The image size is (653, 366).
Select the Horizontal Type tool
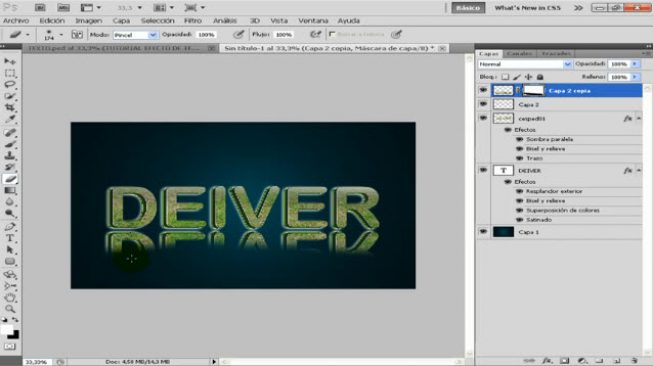click(x=10, y=238)
